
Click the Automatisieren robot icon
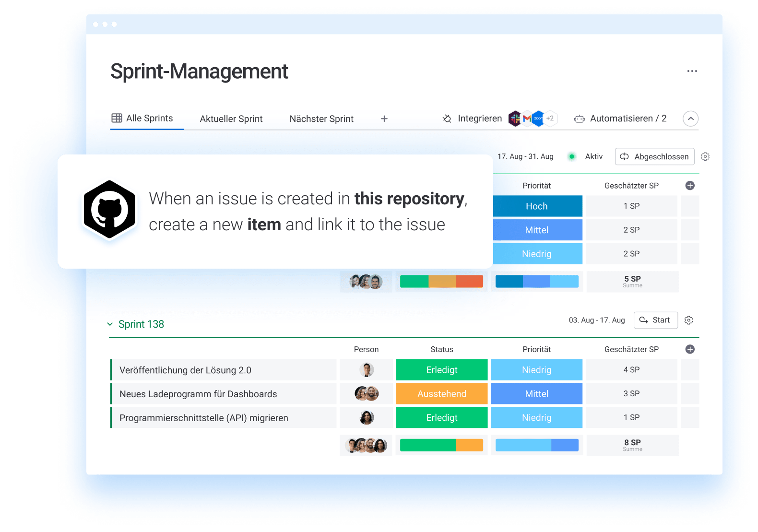[580, 118]
